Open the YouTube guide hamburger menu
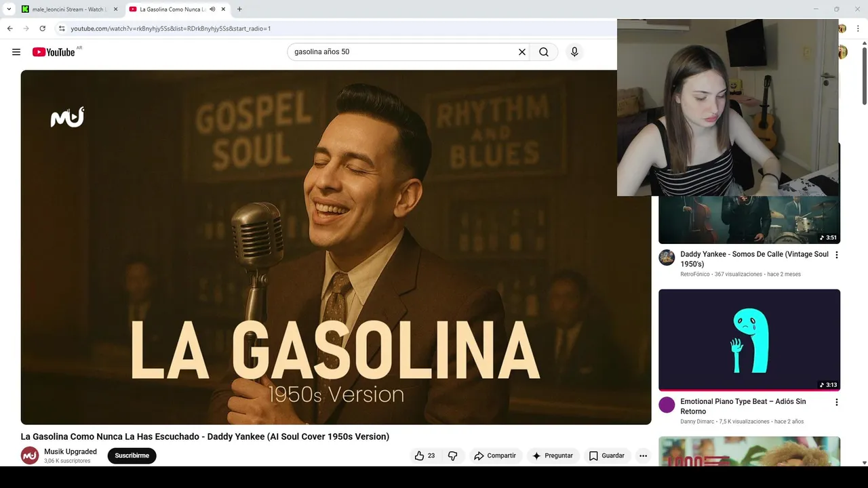Image resolution: width=868 pixels, height=488 pixels. coord(16,52)
